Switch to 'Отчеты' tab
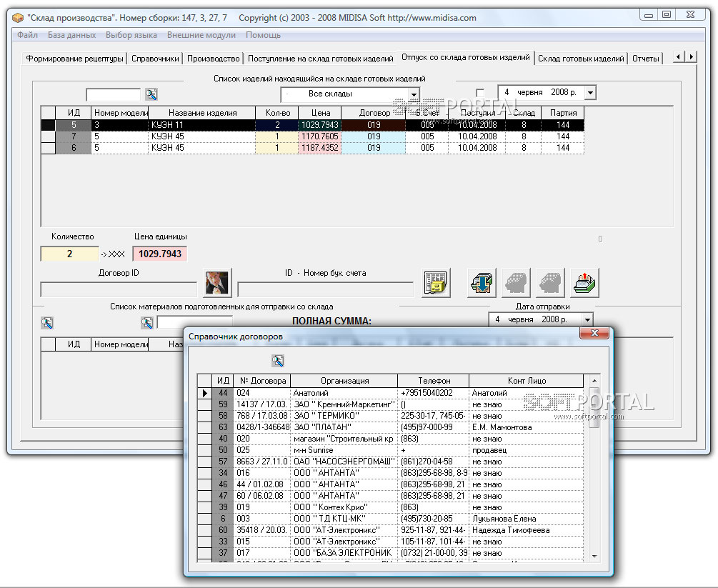The height and width of the screenshot is (588, 718). 646,59
